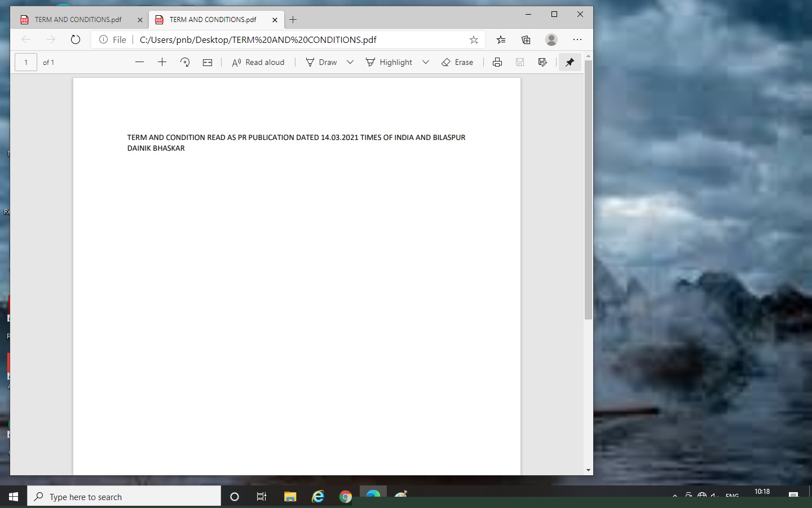Toggle fit to page width
Screen dimensions: 812x508
pyautogui.click(x=208, y=62)
